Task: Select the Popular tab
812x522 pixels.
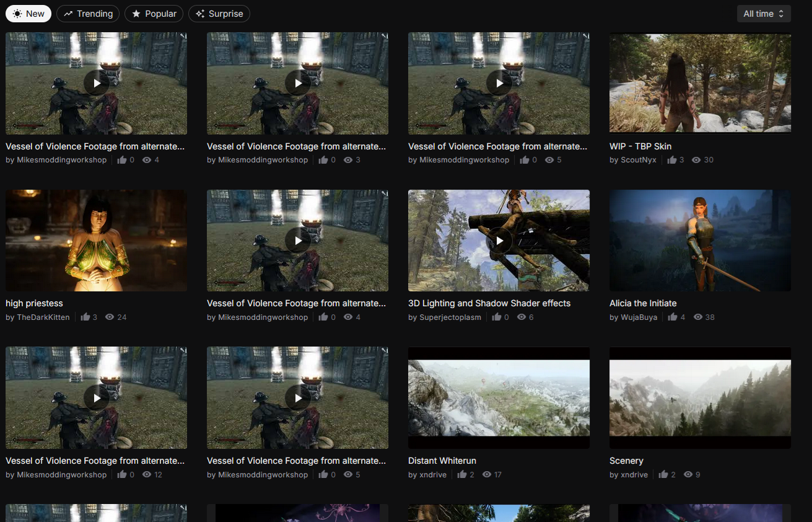Action: pos(154,14)
